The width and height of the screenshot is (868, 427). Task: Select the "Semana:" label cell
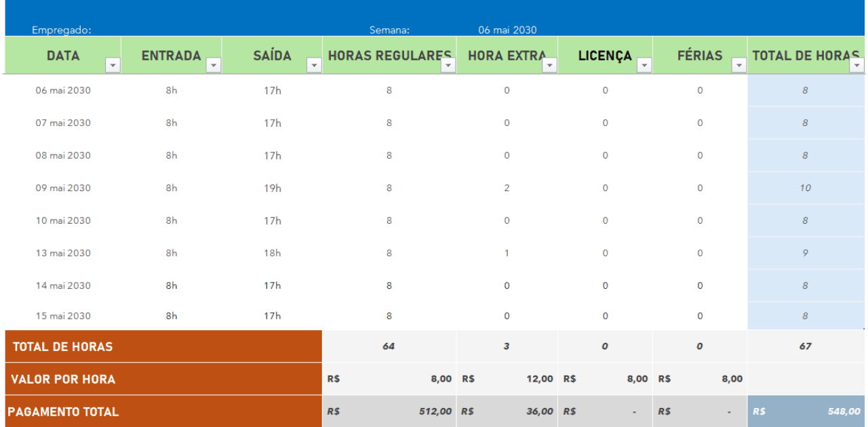pyautogui.click(x=389, y=30)
